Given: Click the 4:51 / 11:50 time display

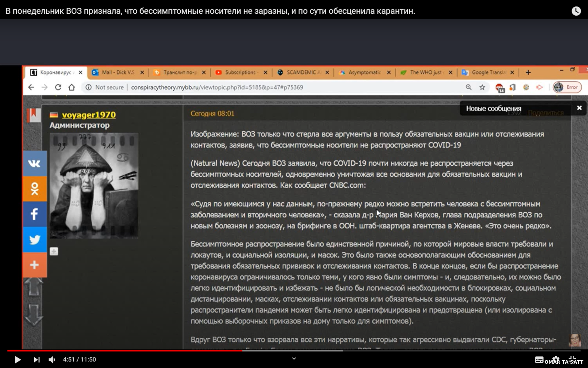Looking at the screenshot, I should (x=80, y=359).
